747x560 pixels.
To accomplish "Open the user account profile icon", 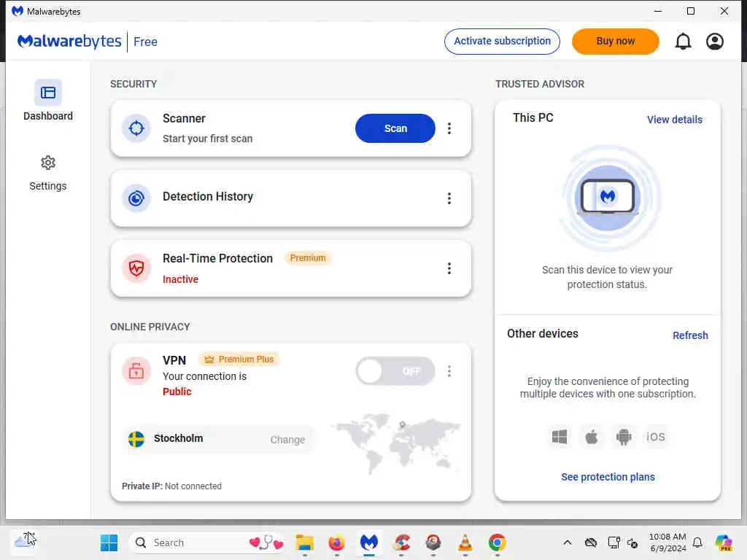I will 715,42.
